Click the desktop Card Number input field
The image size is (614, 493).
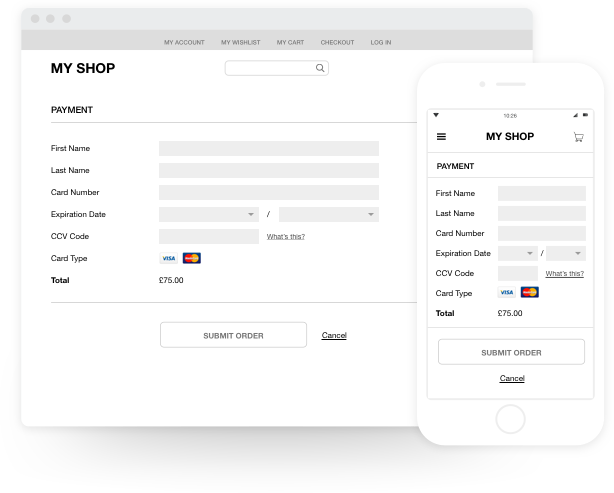pyautogui.click(x=269, y=192)
